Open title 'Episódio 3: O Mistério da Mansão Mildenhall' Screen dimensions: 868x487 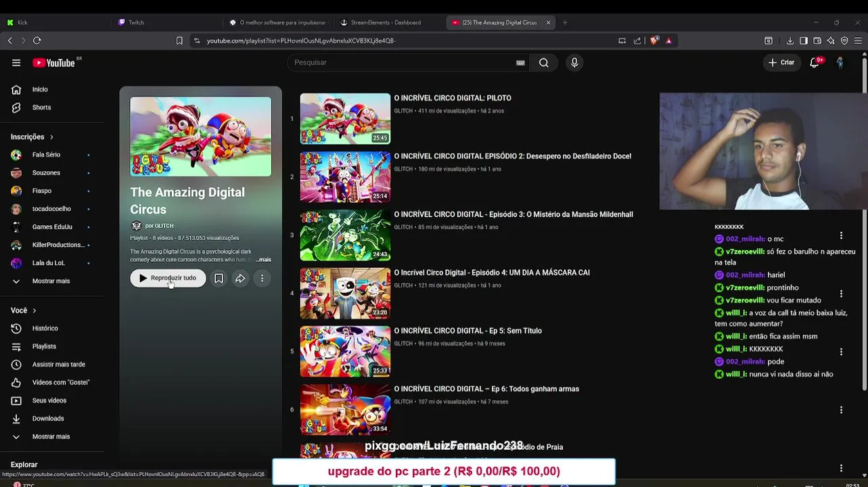click(x=513, y=214)
